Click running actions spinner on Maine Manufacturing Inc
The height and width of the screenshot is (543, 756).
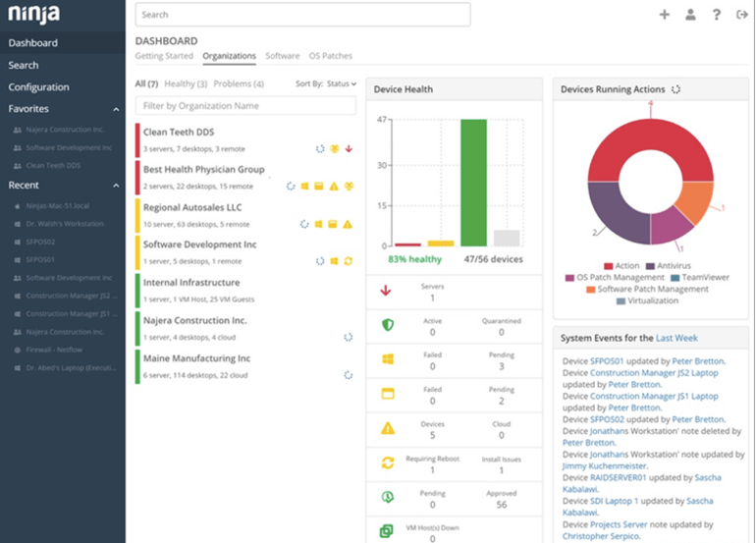click(349, 375)
